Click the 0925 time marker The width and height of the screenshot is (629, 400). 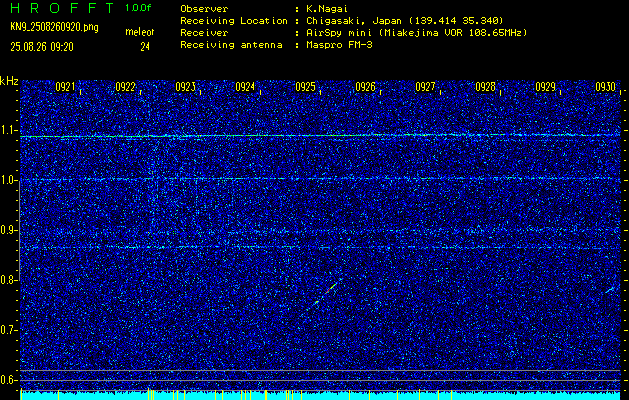(x=305, y=87)
